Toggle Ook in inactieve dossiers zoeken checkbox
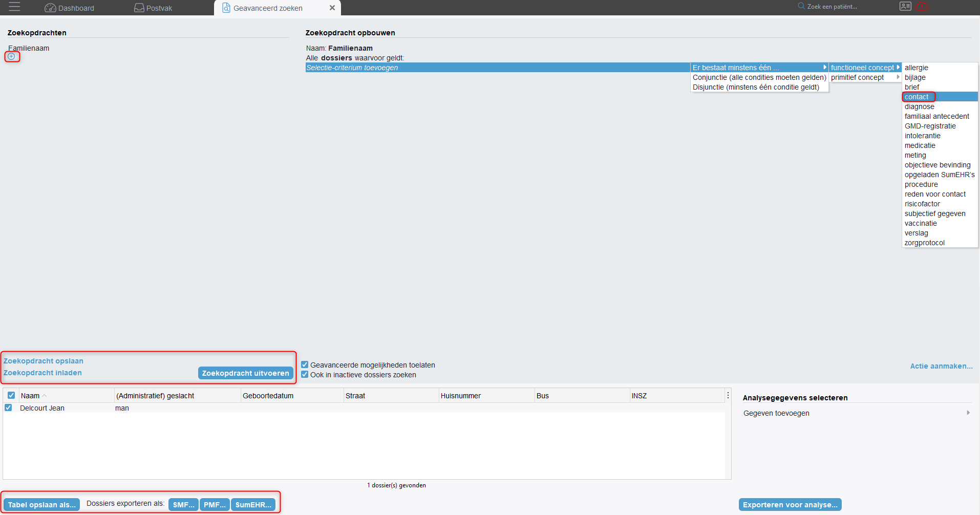The width and height of the screenshot is (980, 515). pos(305,375)
